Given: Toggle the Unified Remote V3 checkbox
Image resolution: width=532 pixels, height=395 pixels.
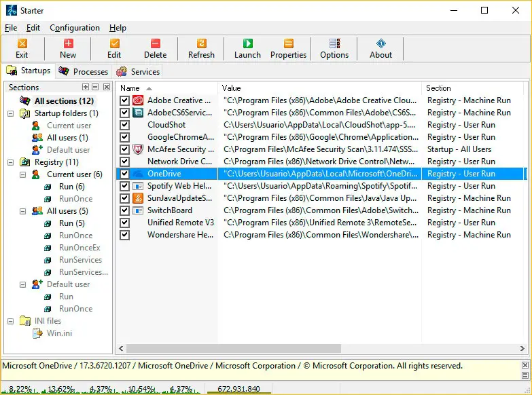Looking at the screenshot, I should coord(124,223).
